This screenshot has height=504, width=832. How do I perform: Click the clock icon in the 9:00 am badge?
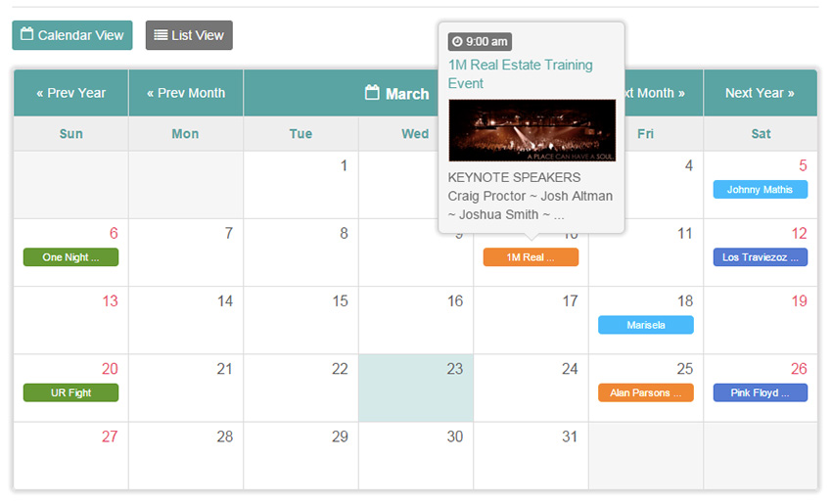457,42
